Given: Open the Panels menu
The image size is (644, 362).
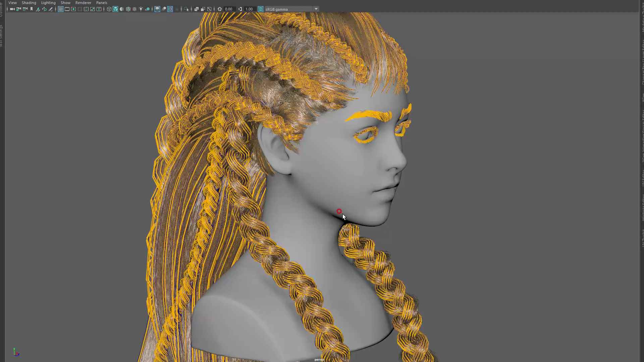Looking at the screenshot, I should point(102,3).
